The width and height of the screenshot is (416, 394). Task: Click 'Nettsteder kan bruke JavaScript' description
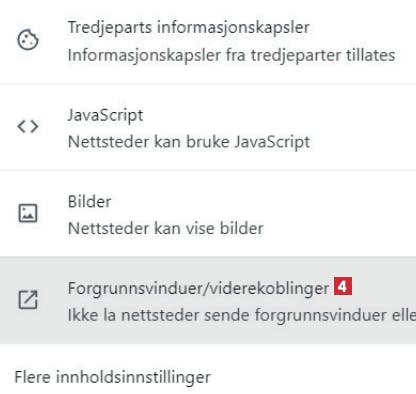click(x=189, y=142)
